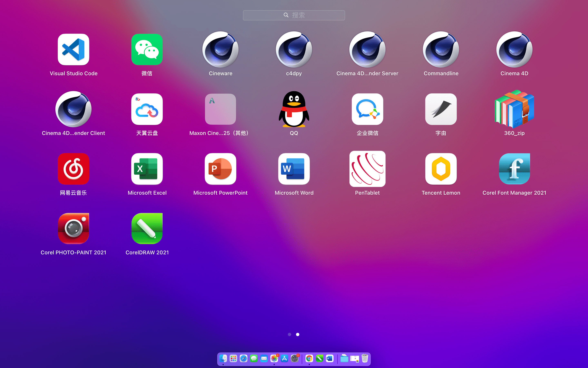Open Finder from the Dock
The width and height of the screenshot is (588, 368).
pos(223,358)
